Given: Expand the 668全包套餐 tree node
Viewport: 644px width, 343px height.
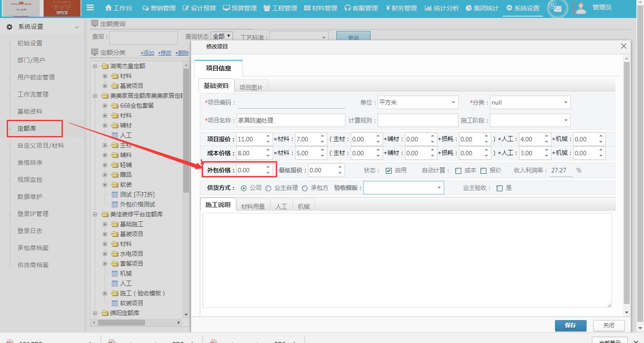Looking at the screenshot, I should point(105,105).
